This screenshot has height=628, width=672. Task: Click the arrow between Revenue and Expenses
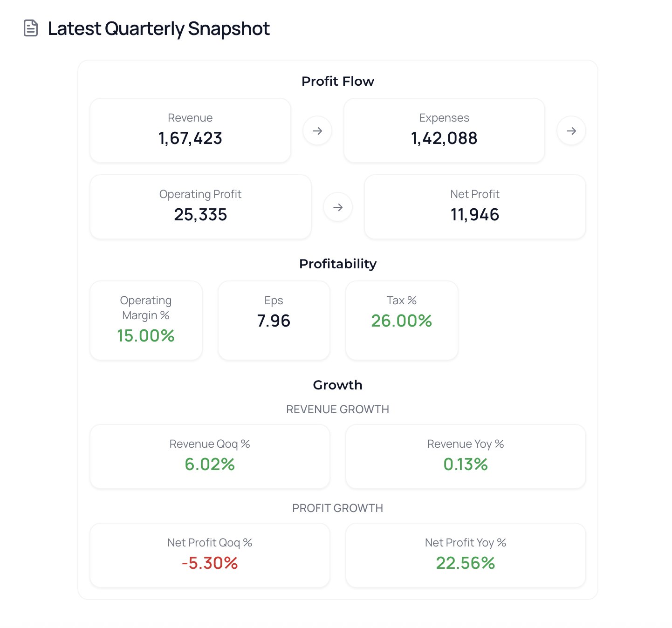click(317, 131)
